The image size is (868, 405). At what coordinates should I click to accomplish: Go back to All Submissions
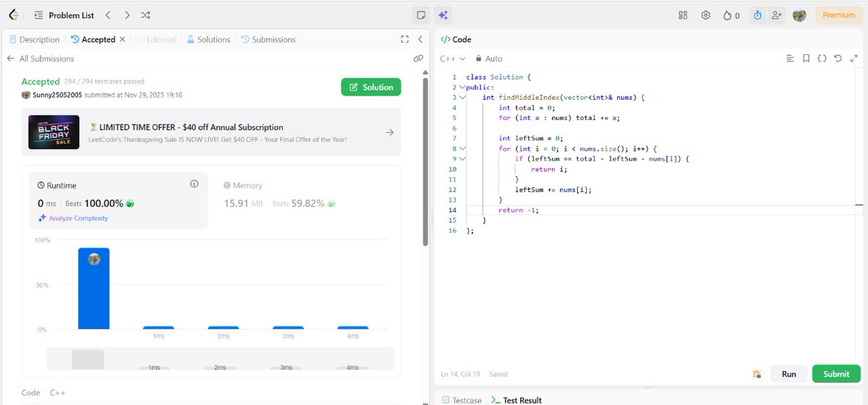coord(41,59)
